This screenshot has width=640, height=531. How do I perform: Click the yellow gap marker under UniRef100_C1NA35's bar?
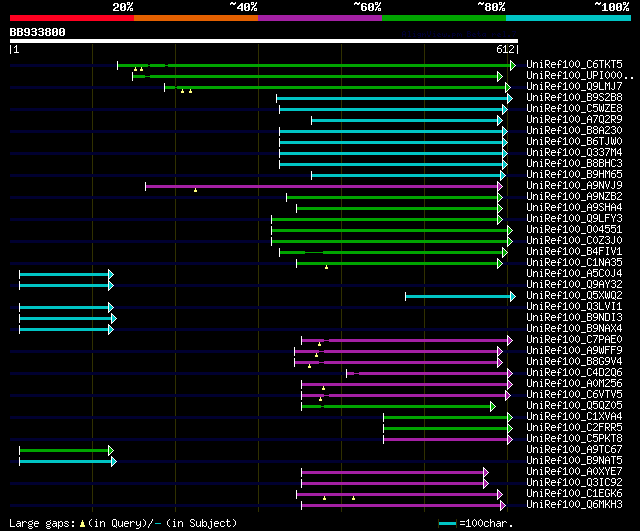coord(327,267)
